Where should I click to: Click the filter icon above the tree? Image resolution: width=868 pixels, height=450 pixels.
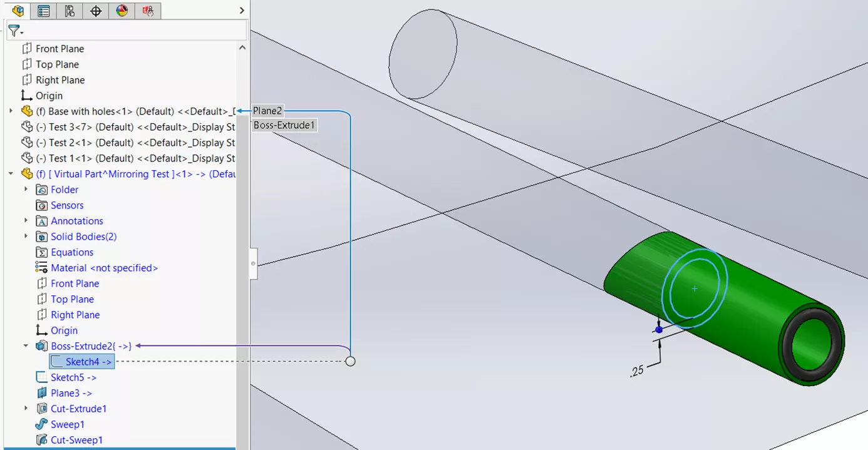14,30
